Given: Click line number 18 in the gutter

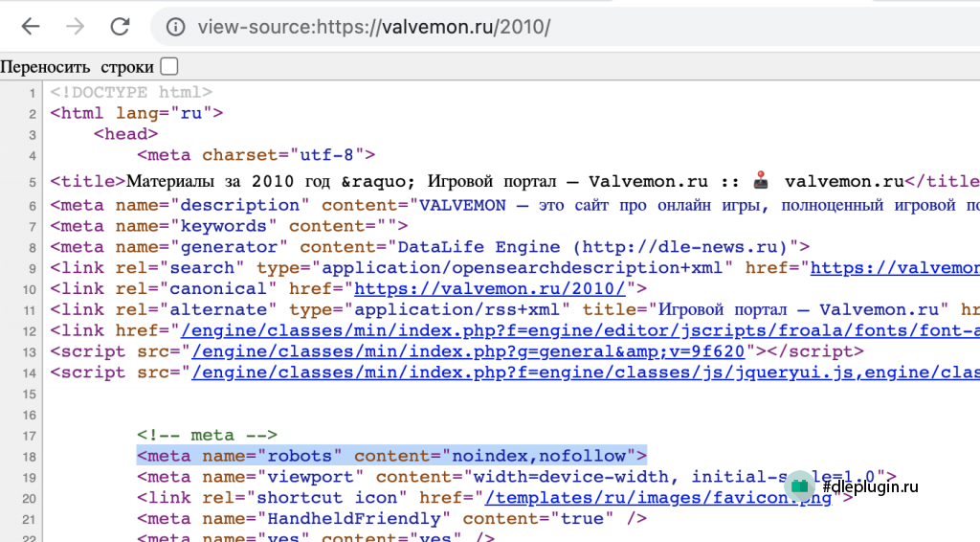Looking at the screenshot, I should coord(30,457).
